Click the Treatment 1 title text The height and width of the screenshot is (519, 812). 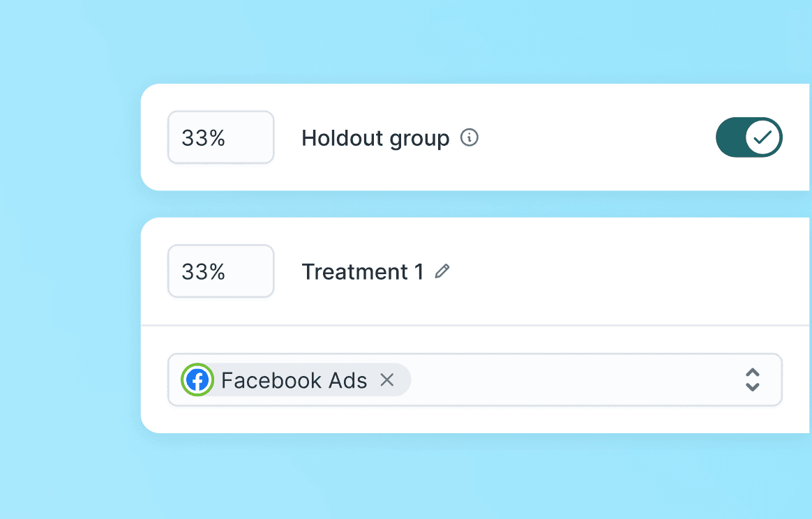[362, 271]
